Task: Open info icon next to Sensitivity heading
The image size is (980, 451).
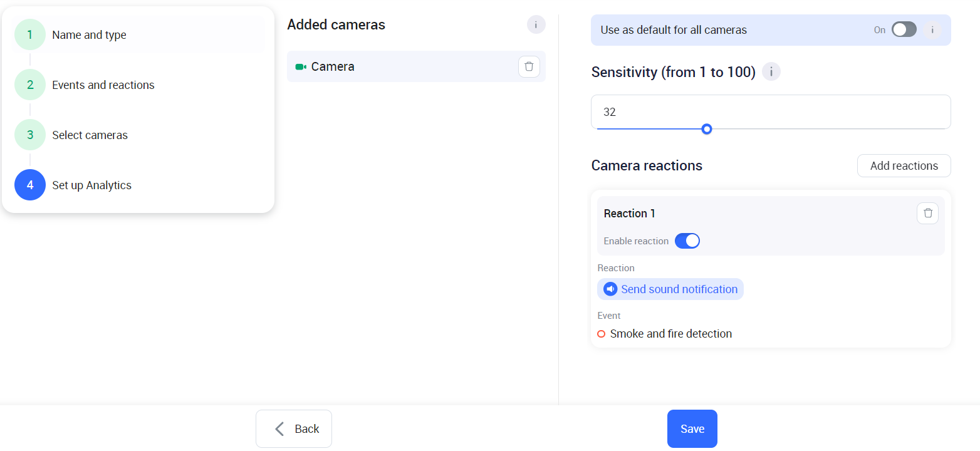Action: pos(771,72)
